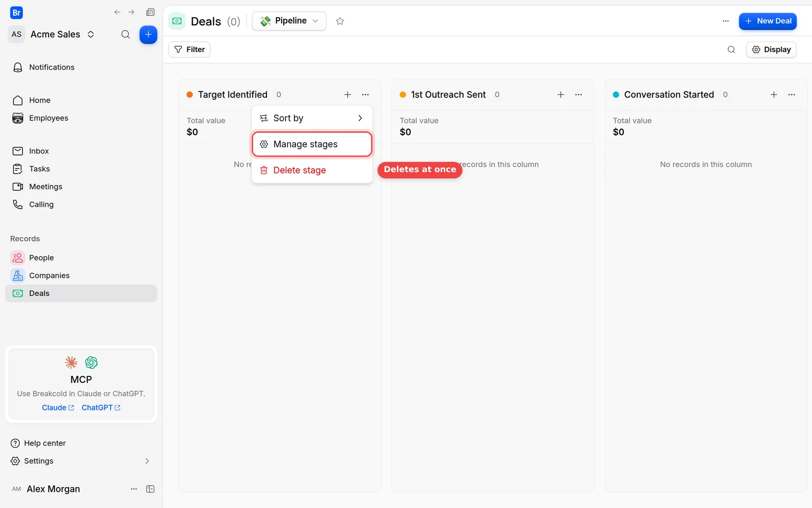Open the Help center
The height and width of the screenshot is (508, 812).
pos(81,443)
